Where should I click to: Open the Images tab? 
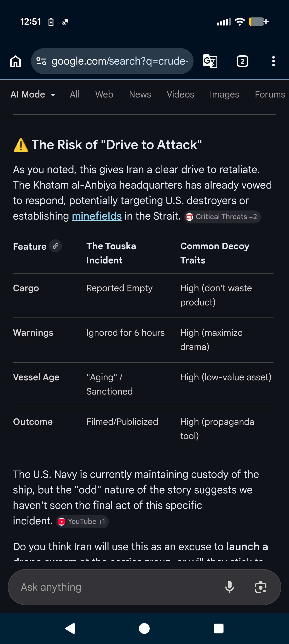point(224,94)
